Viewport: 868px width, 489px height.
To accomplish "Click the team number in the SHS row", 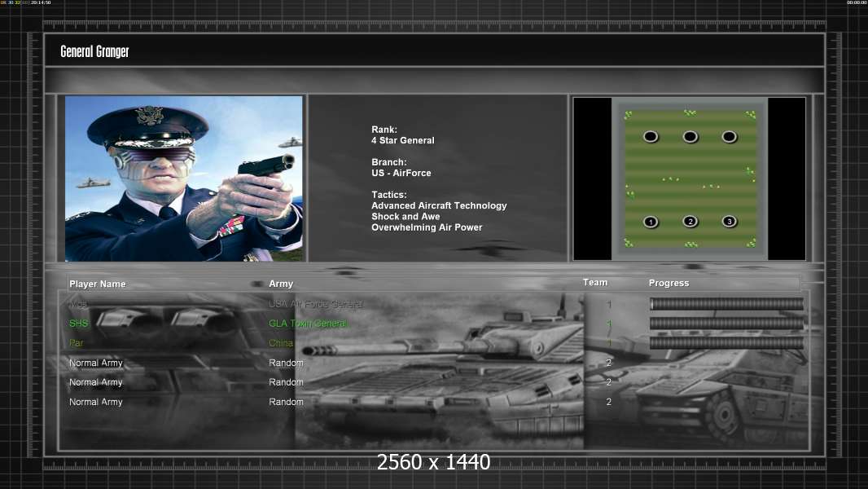I will tap(609, 324).
